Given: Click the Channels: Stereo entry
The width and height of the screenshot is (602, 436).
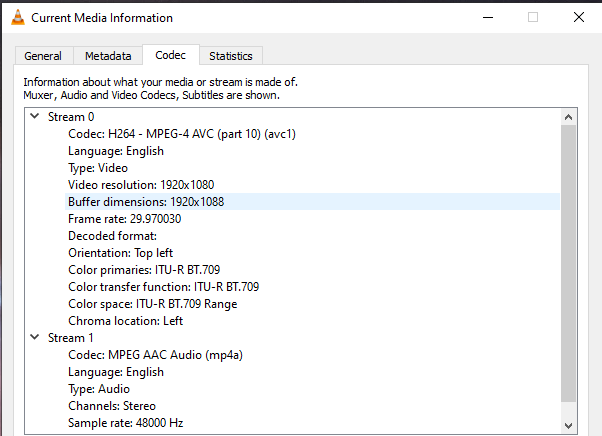Looking at the screenshot, I should pyautogui.click(x=112, y=406).
